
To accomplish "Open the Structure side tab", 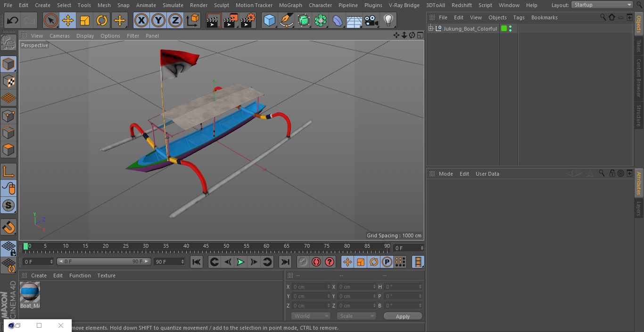I will pyautogui.click(x=639, y=115).
